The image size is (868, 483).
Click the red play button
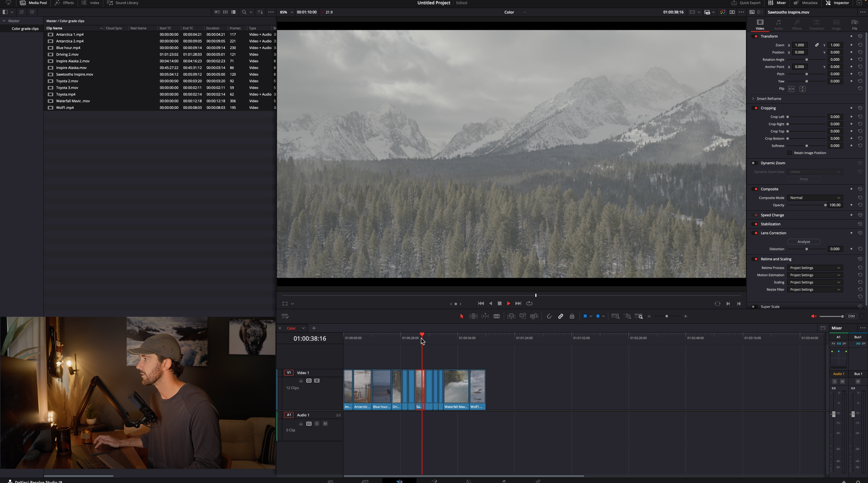[508, 303]
